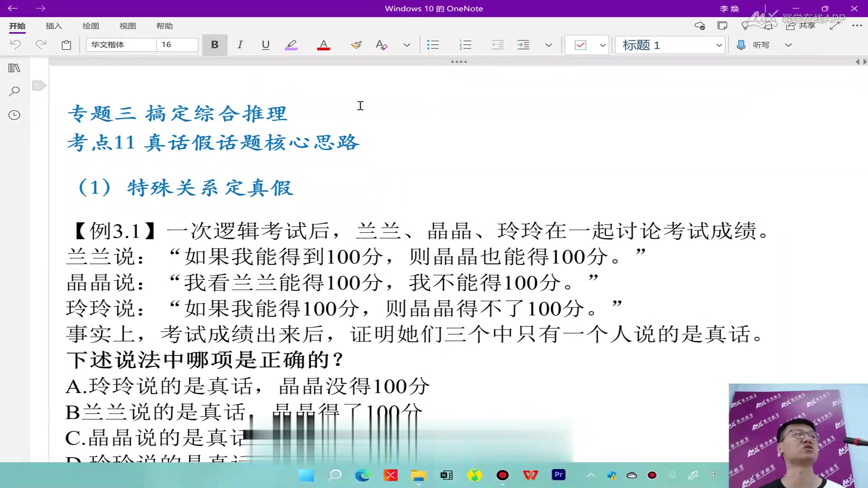Image resolution: width=868 pixels, height=488 pixels.
Task: Click the 华文楷体 font name box
Action: (121, 44)
